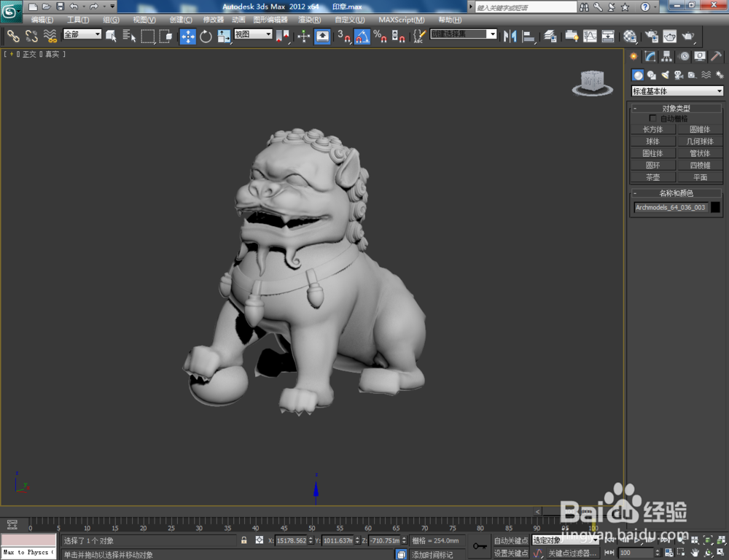Open the 编辑(E) menu
The image size is (729, 560).
[42, 20]
